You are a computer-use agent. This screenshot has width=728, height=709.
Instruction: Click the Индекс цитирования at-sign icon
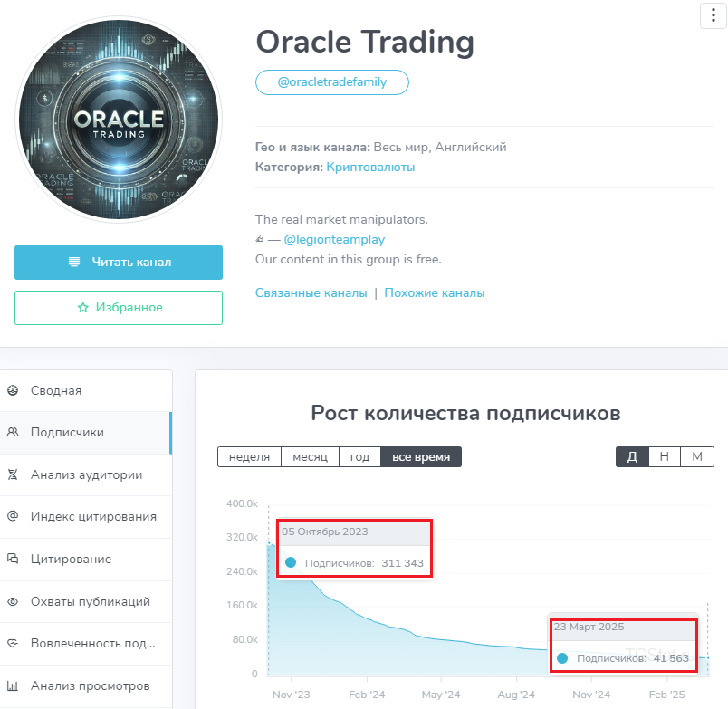(13, 516)
